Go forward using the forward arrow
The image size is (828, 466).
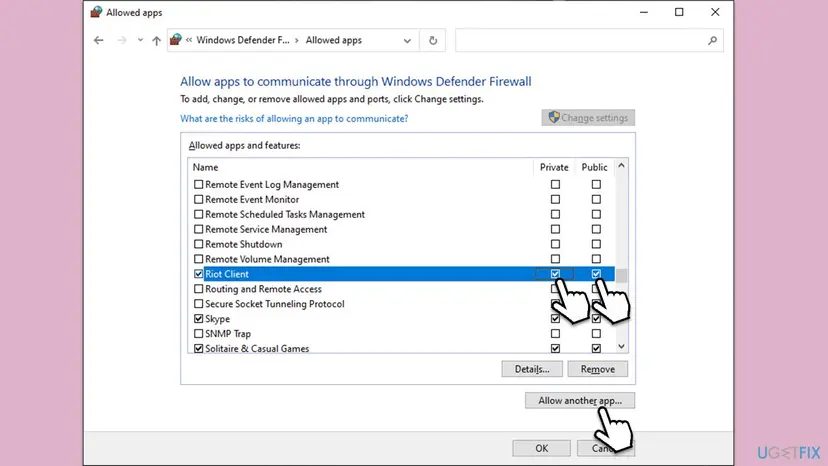pyautogui.click(x=122, y=40)
